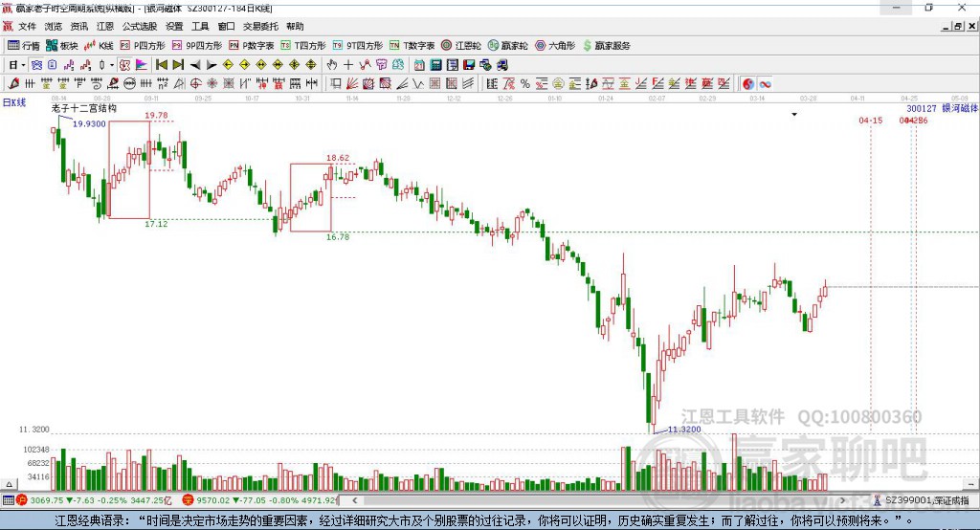This screenshot has height=530, width=980.
Task: Click the 日K线 label at chart corner
Action: pyautogui.click(x=14, y=102)
